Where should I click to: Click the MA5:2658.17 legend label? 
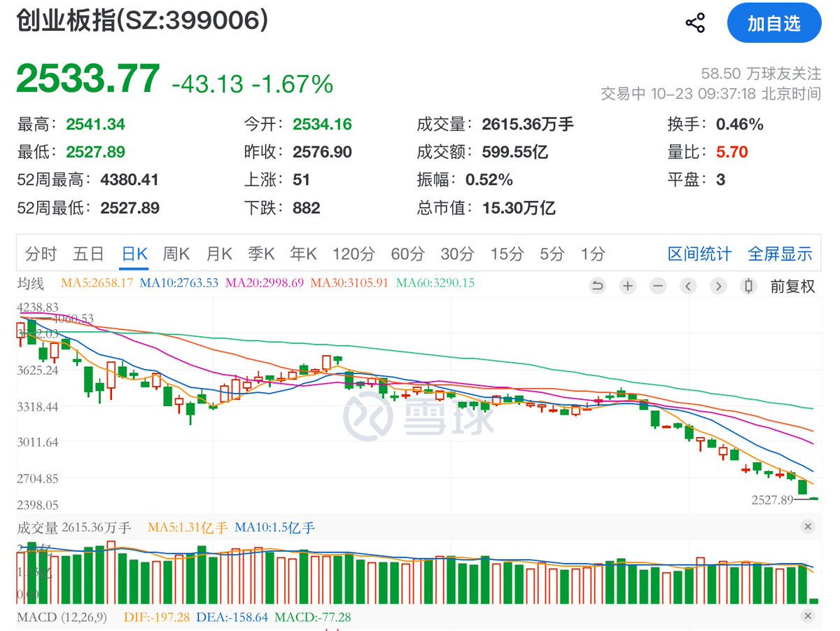click(x=97, y=283)
